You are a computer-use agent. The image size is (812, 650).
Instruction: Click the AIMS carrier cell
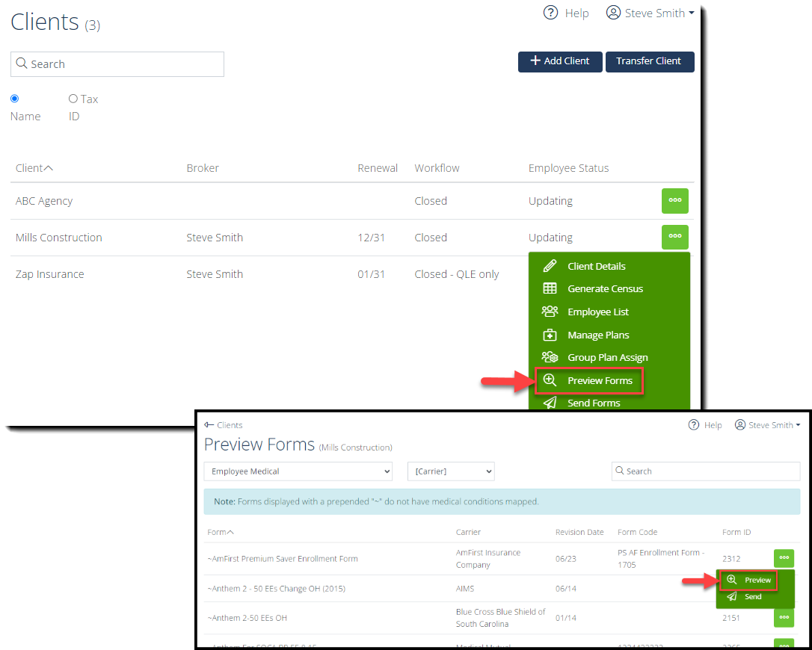[x=464, y=589]
